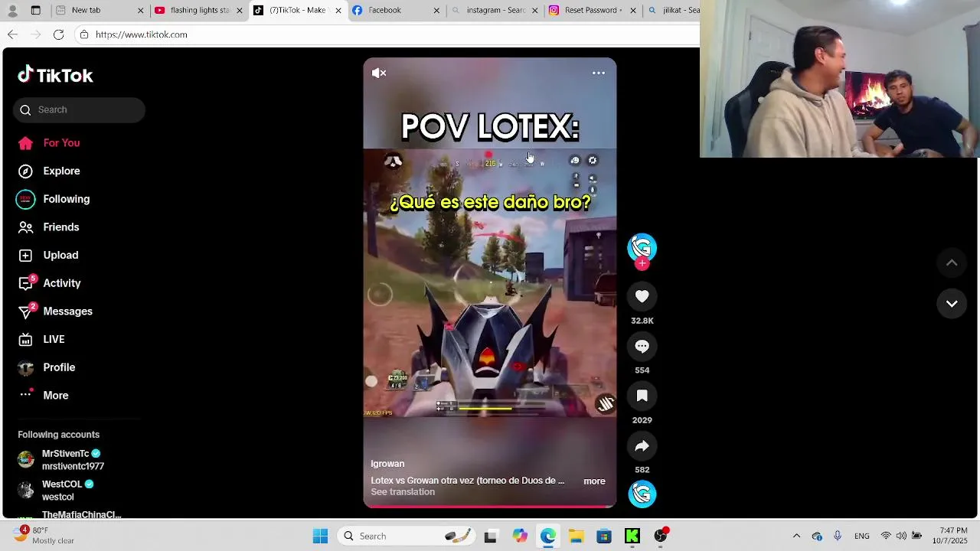Screen dimensions: 980x551
Task: Open the video options three-dot menu
Action: [x=599, y=73]
